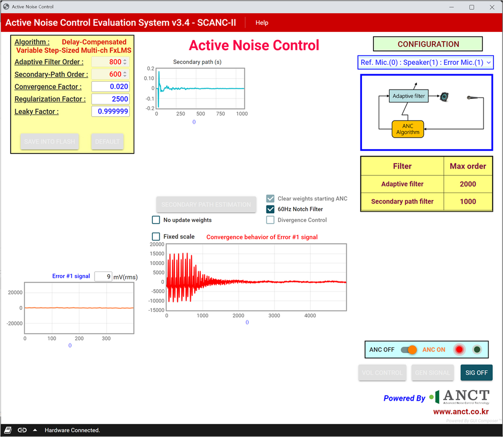Click the up arrow icon in status bar
Image resolution: width=504 pixels, height=437 pixels.
pyautogui.click(x=35, y=430)
